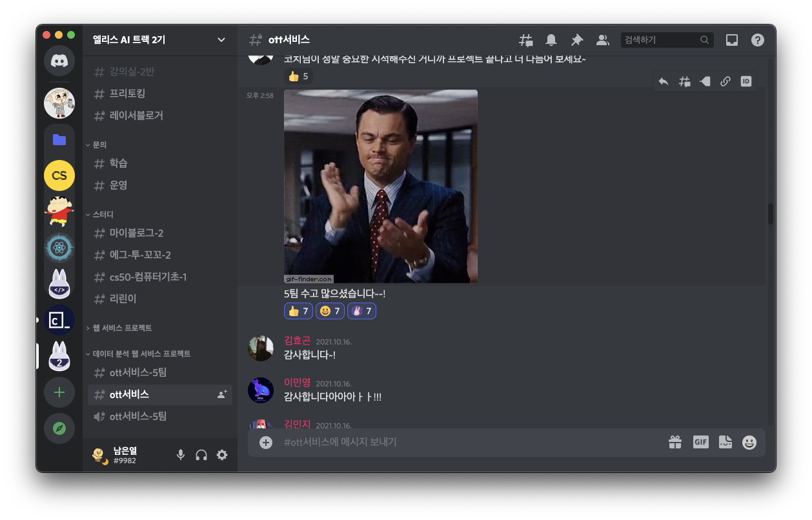Add a new server
Viewport: 812px width, 520px height.
pyautogui.click(x=59, y=392)
